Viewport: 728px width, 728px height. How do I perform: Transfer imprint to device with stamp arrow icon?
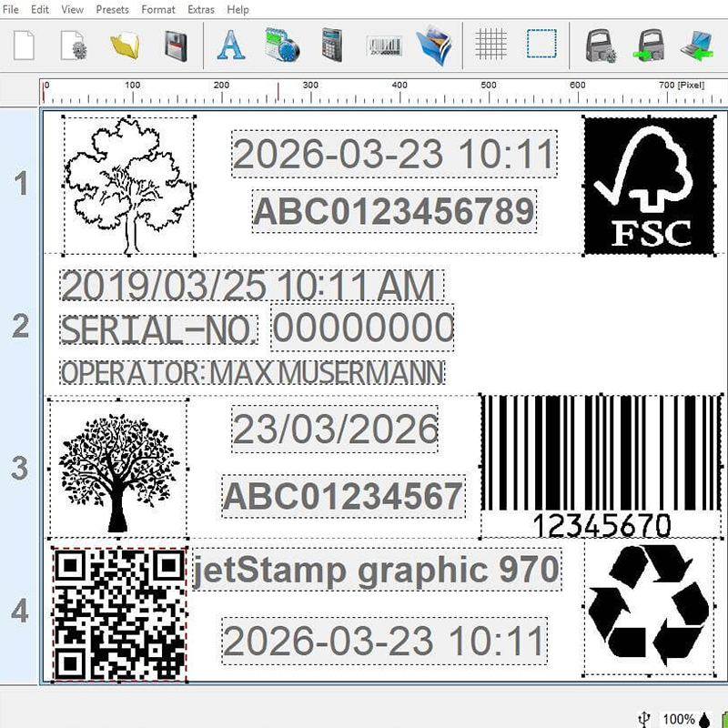(x=649, y=45)
